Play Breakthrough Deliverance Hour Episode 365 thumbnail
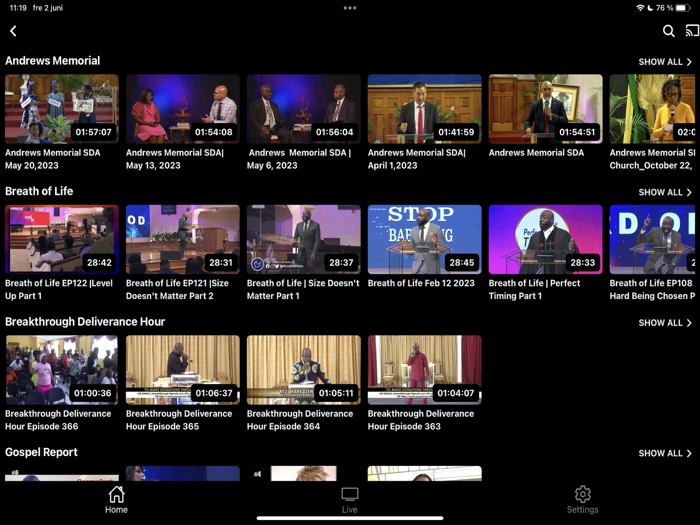 coord(183,370)
